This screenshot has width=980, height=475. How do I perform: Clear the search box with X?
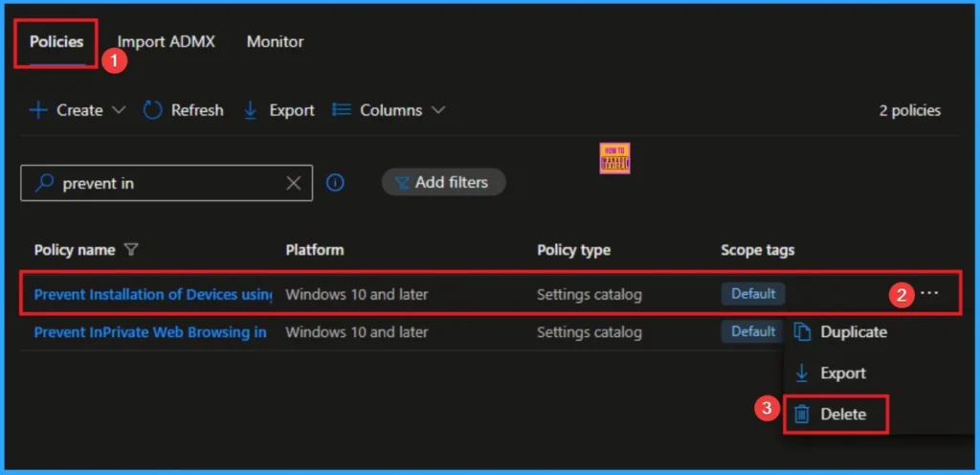[x=293, y=183]
